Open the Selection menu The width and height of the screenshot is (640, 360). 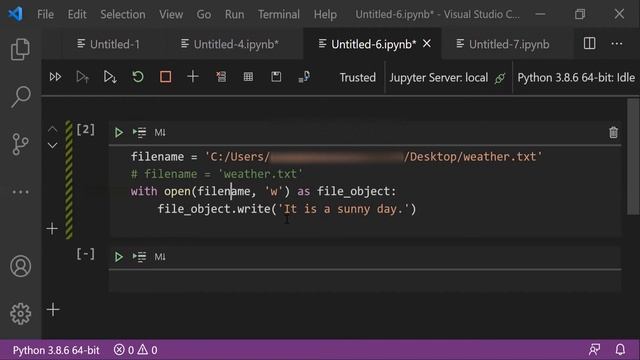pos(122,14)
